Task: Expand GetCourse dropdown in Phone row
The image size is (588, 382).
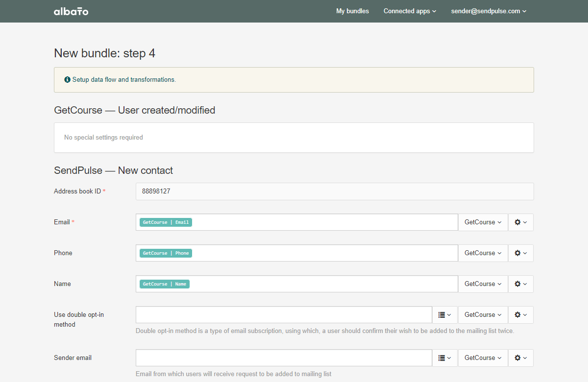Action: tap(483, 253)
